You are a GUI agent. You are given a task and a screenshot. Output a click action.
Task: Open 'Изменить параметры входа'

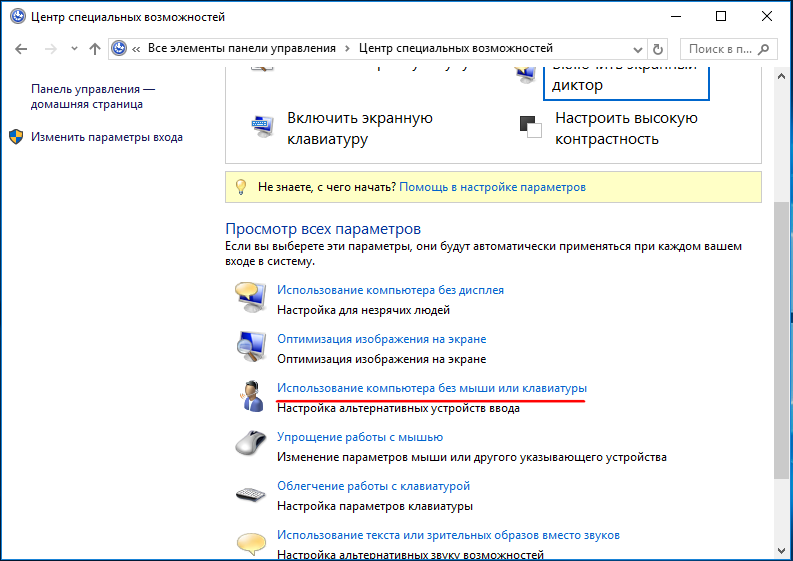pyautogui.click(x=107, y=137)
